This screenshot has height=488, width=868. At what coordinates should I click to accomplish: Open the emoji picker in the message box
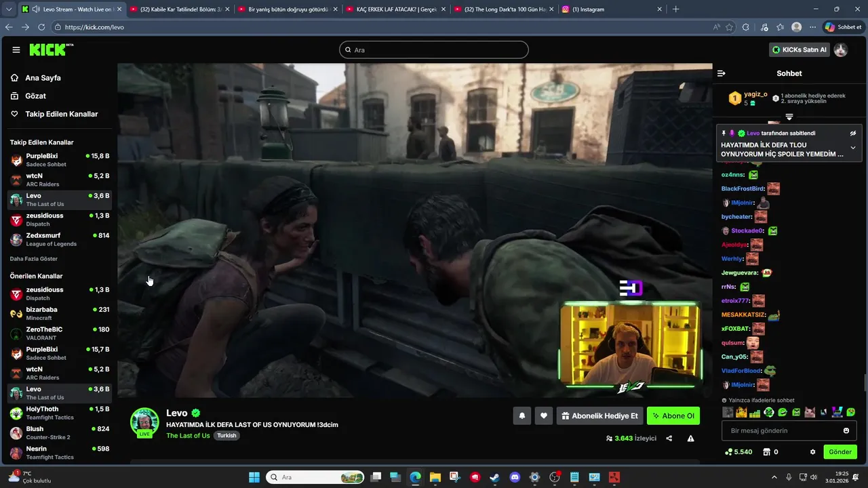pos(846,430)
